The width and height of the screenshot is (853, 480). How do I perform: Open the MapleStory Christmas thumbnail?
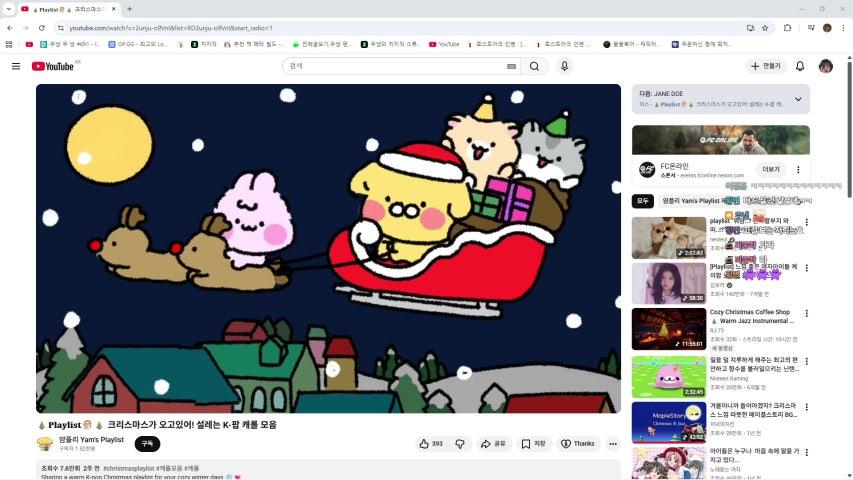click(669, 423)
